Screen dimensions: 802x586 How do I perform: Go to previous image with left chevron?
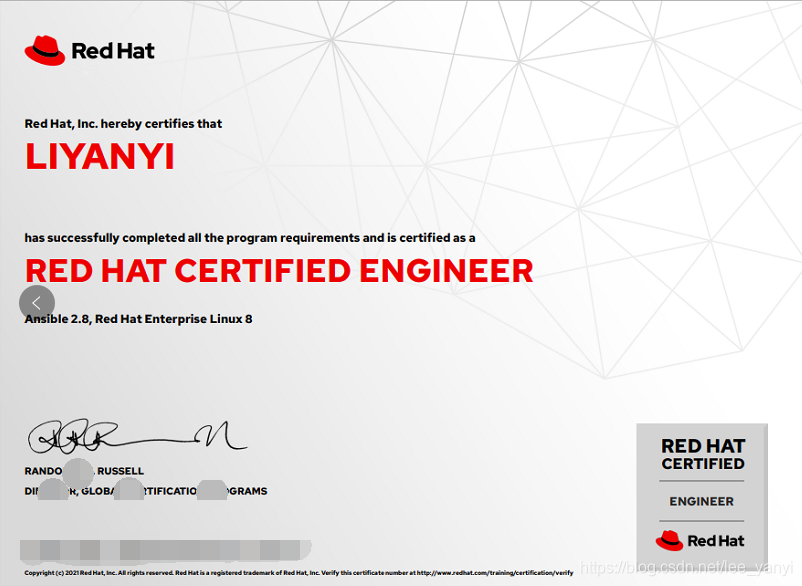tap(37, 303)
